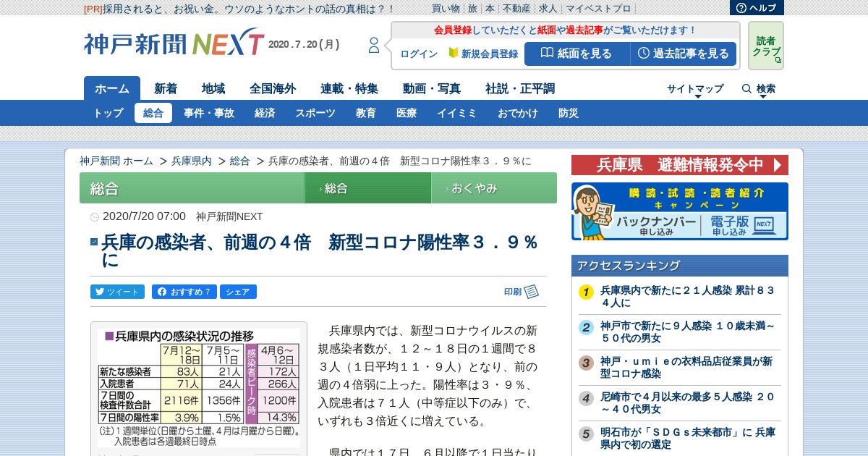The image size is (868, 456).
Task: Click Facebook シェア button
Action: 238,292
